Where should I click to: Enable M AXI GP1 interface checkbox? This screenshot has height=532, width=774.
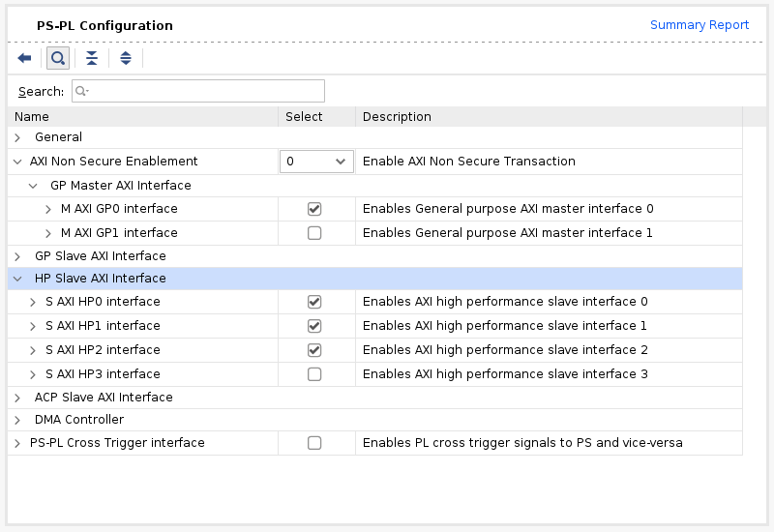click(x=314, y=233)
